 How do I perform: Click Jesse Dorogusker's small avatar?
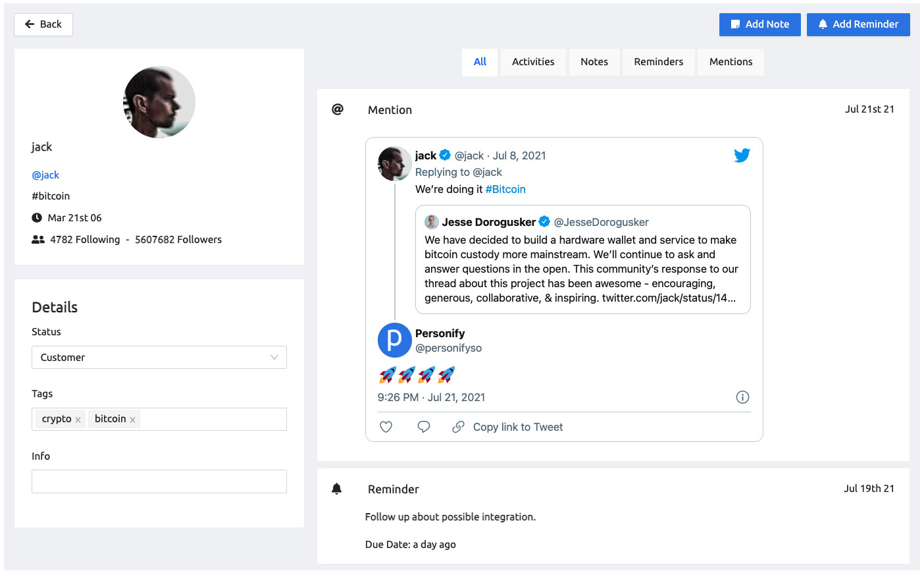tap(432, 222)
